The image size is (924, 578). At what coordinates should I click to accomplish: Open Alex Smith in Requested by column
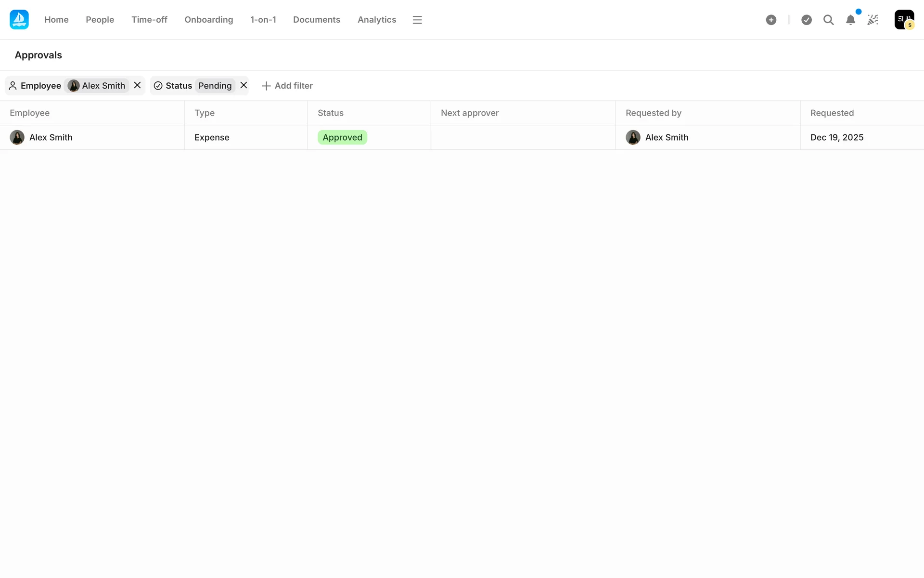(666, 137)
